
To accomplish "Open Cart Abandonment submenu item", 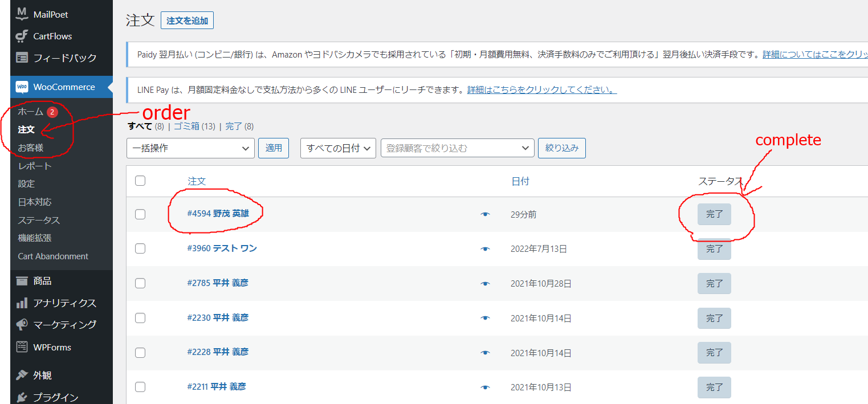I will click(53, 256).
